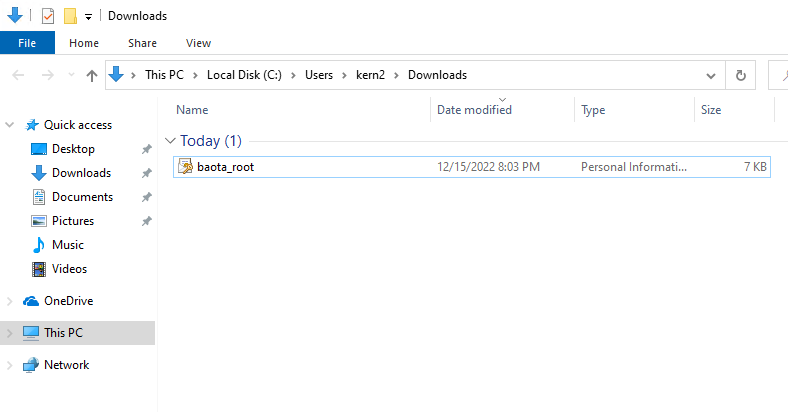Click the pin icon next to Desktop
The image size is (788, 412).
click(x=146, y=149)
